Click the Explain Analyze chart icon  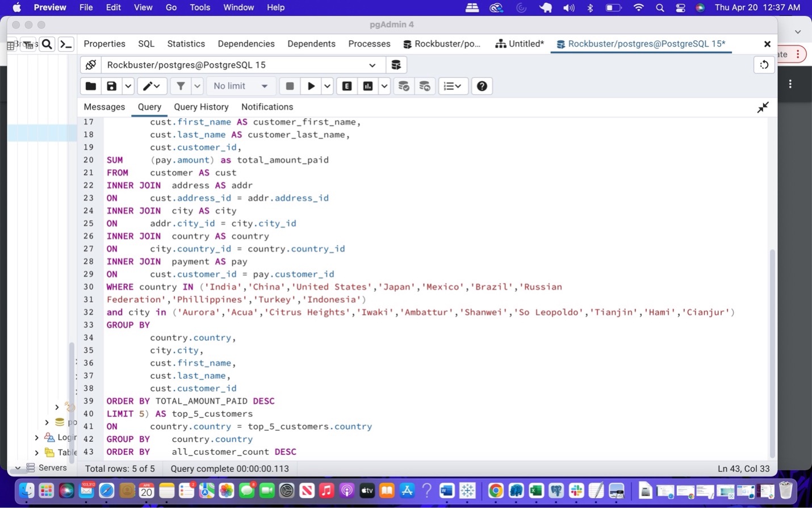pyautogui.click(x=368, y=86)
